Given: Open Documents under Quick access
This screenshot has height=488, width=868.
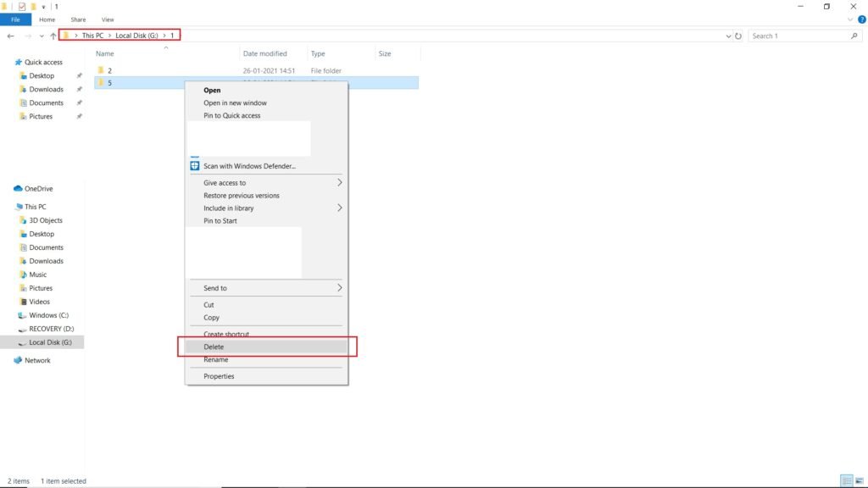Looking at the screenshot, I should pyautogui.click(x=46, y=103).
